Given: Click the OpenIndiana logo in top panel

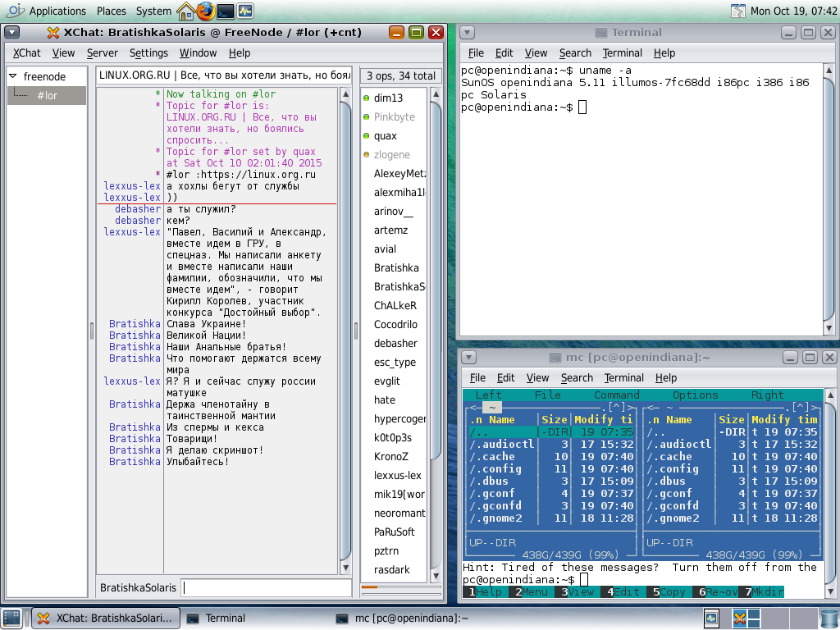Looking at the screenshot, I should tap(15, 10).
